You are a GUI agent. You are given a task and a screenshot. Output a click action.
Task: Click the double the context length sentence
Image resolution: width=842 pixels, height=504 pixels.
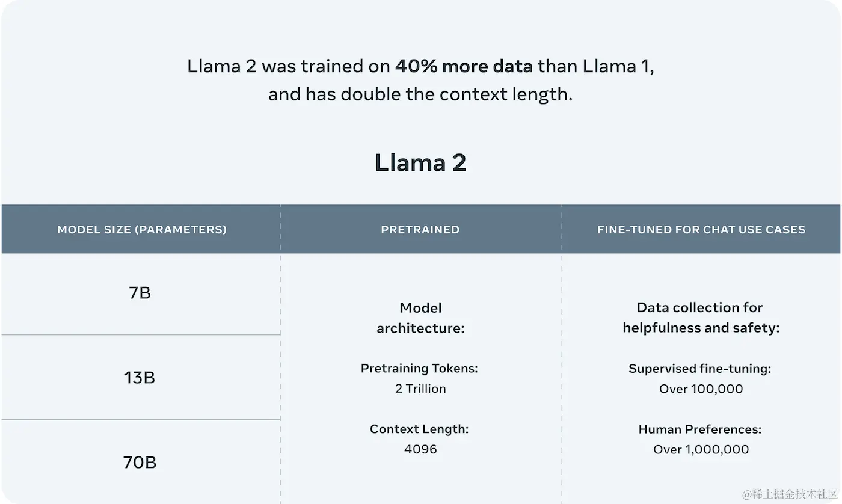(420, 94)
